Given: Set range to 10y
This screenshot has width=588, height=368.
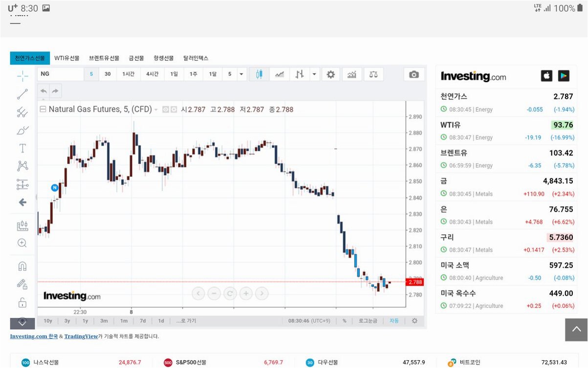Looking at the screenshot, I should coord(48,321).
